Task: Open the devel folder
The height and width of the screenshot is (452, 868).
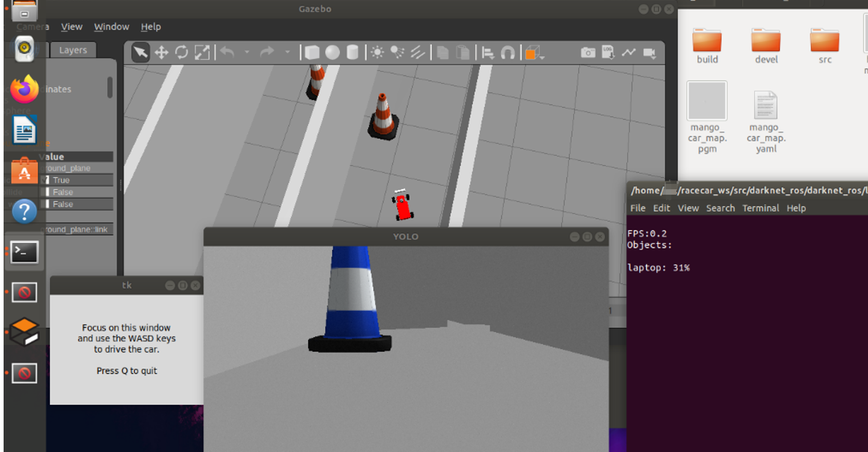Action: (x=766, y=46)
